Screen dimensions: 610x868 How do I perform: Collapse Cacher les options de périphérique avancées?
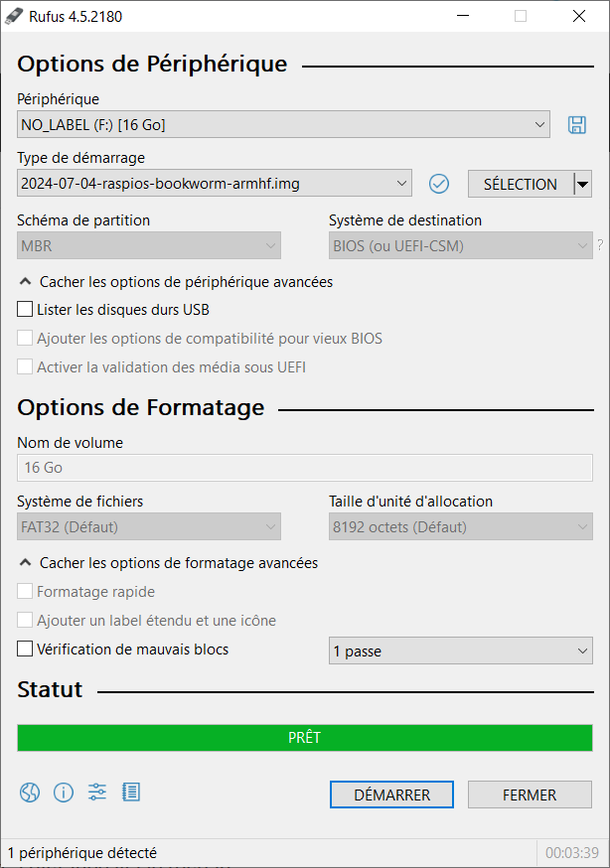176,282
